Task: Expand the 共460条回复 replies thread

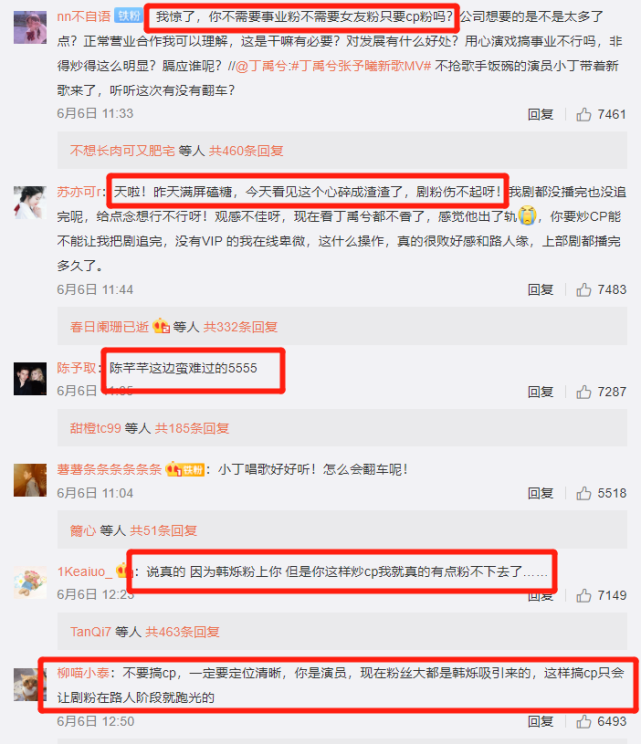Action: 246,151
